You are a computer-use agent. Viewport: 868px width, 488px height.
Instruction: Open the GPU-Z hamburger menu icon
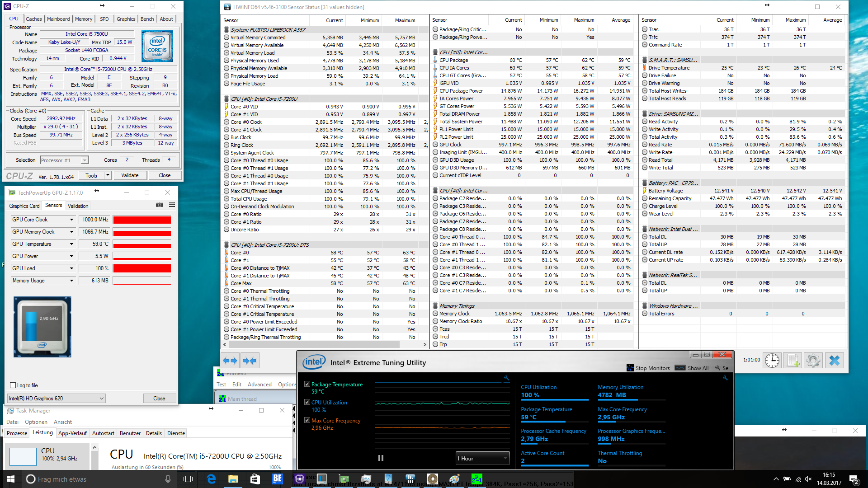(x=172, y=205)
